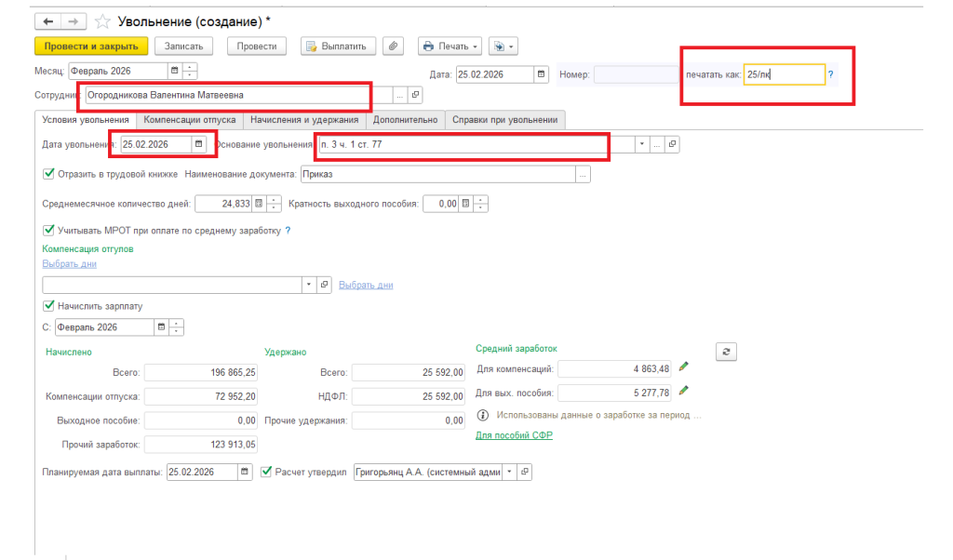
Task: Adjust Месяц field with its spinner
Action: point(190,71)
